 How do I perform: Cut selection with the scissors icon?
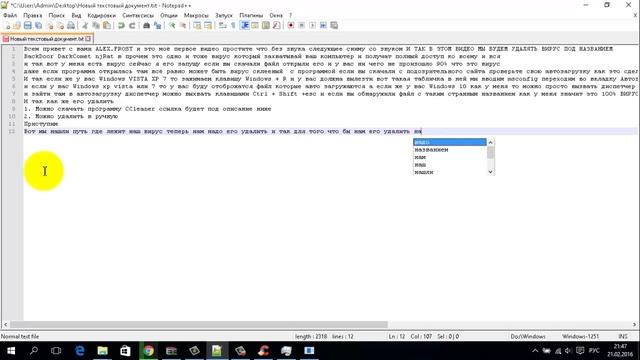point(85,26)
